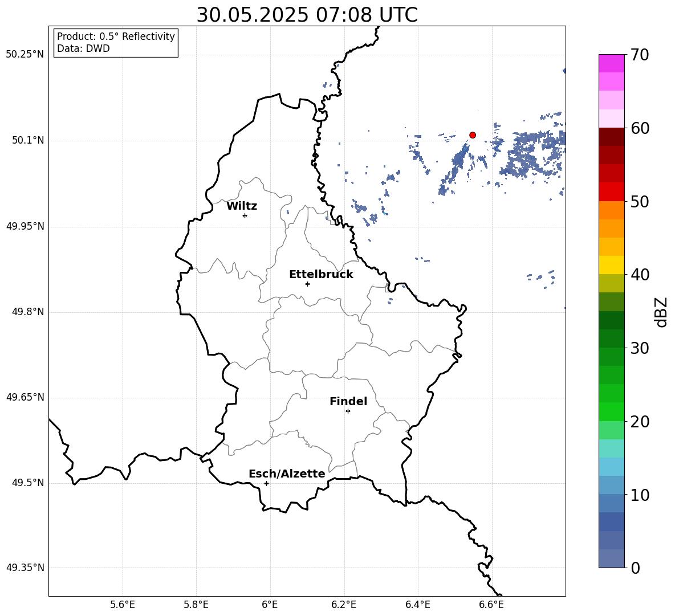
Task: Select the Ettelbruck city label
Action: (321, 275)
